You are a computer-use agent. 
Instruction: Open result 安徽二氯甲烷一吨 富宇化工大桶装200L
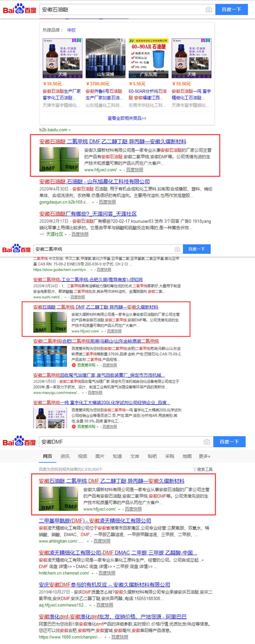tap(102, 402)
